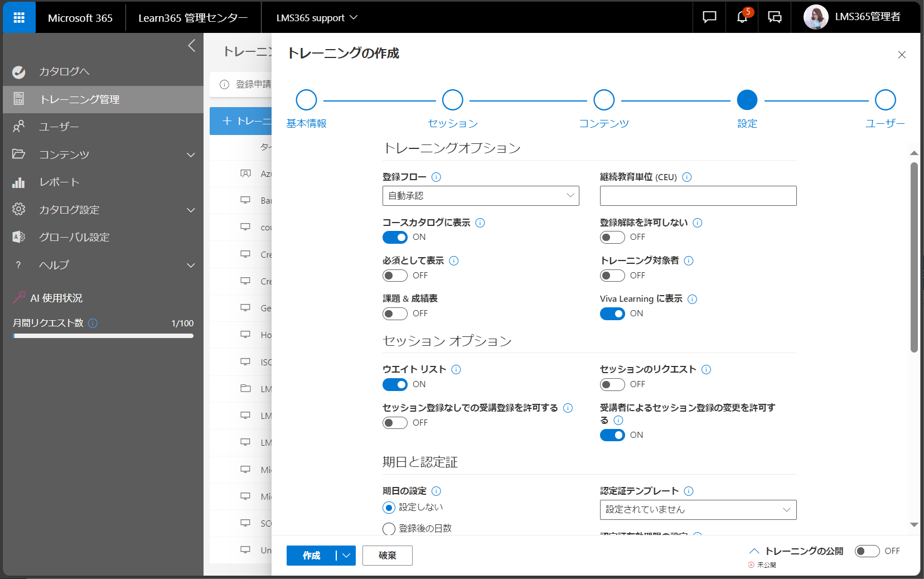Click the AI 使用状況 magic wand icon

pos(20,297)
